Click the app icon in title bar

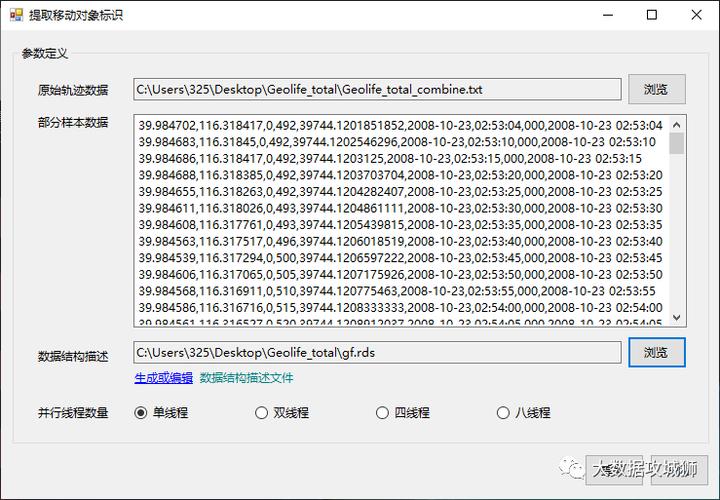[16, 15]
